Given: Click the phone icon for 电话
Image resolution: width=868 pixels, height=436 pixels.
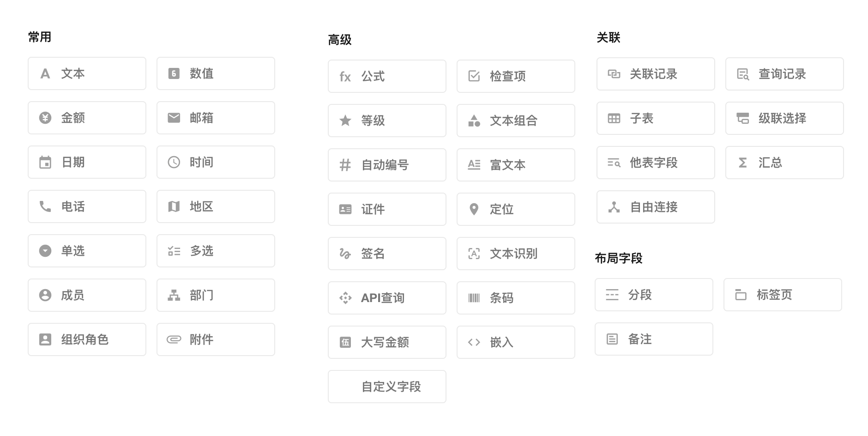Looking at the screenshot, I should [45, 206].
